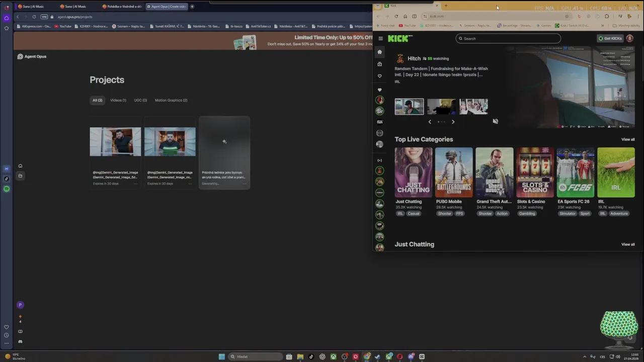
Task: Open second Gemini_Generated_Image project thumbnail
Action: pyautogui.click(x=170, y=141)
